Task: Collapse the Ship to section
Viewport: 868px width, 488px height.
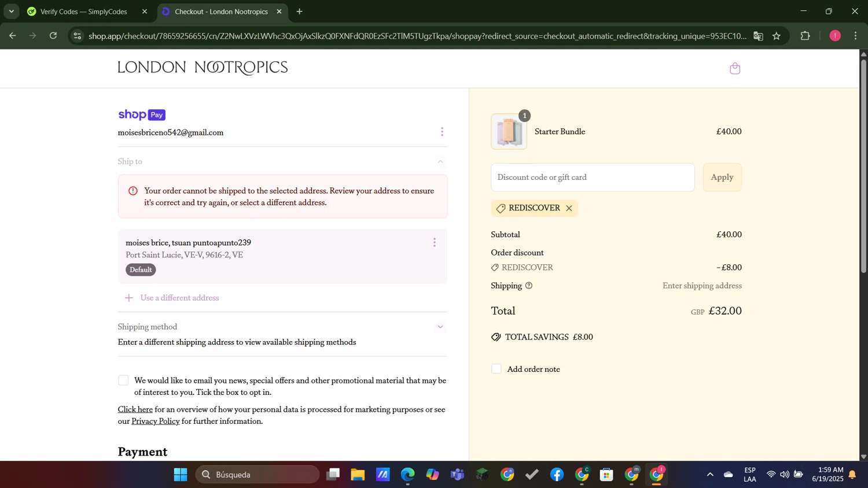Action: pos(440,161)
